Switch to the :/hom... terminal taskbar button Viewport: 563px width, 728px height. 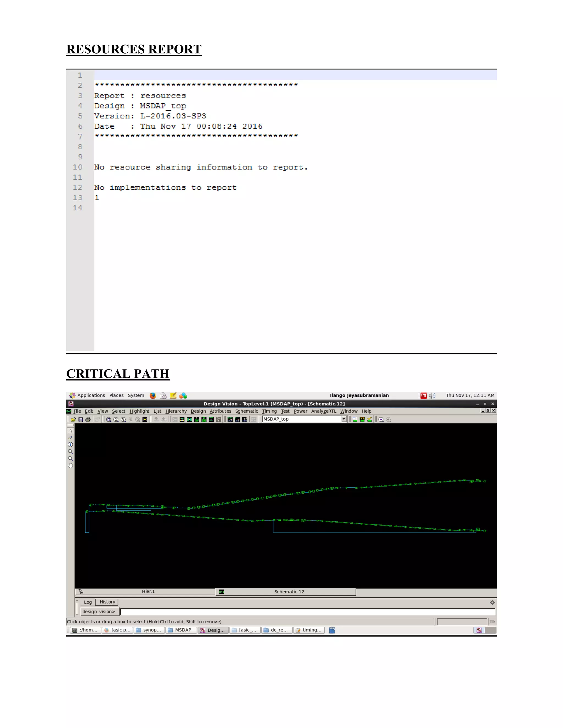(x=85, y=630)
